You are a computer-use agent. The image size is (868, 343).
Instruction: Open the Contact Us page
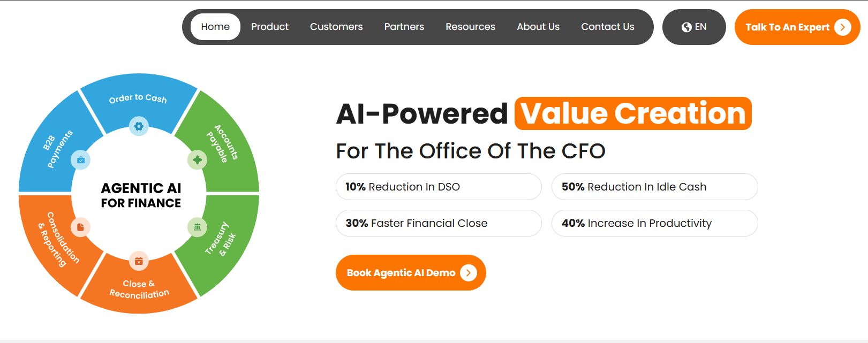(x=607, y=27)
